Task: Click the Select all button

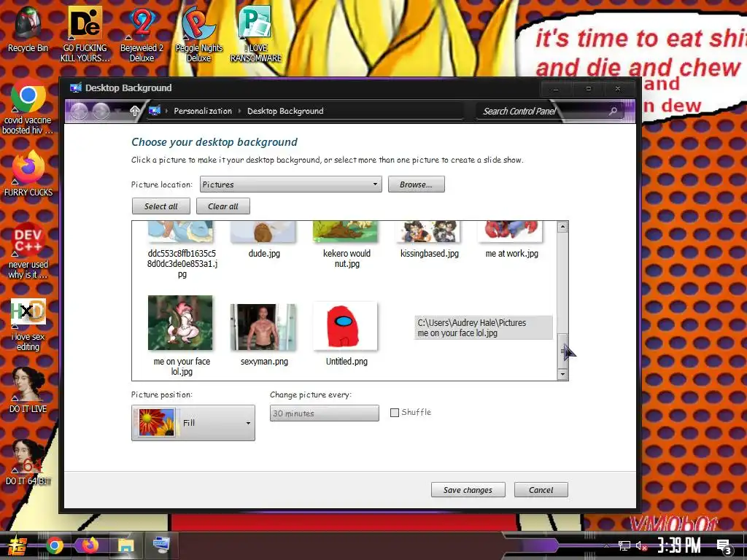Action: (x=161, y=206)
